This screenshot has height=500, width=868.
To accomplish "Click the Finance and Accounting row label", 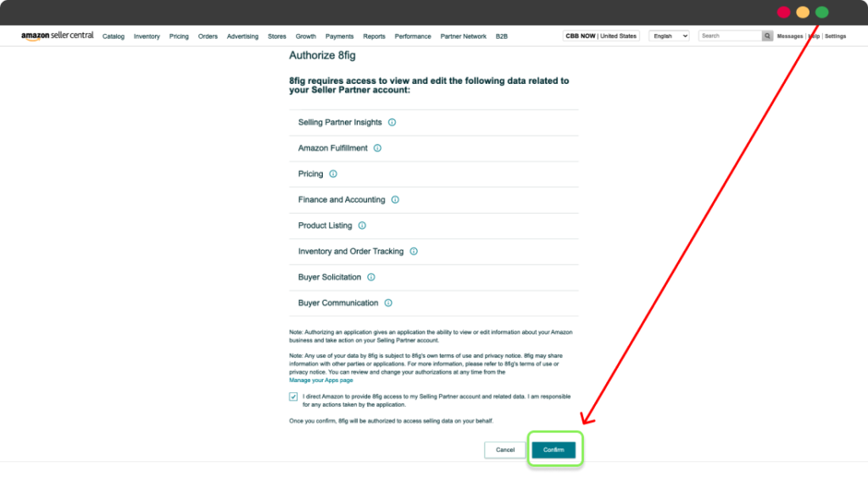I will pyautogui.click(x=342, y=200).
